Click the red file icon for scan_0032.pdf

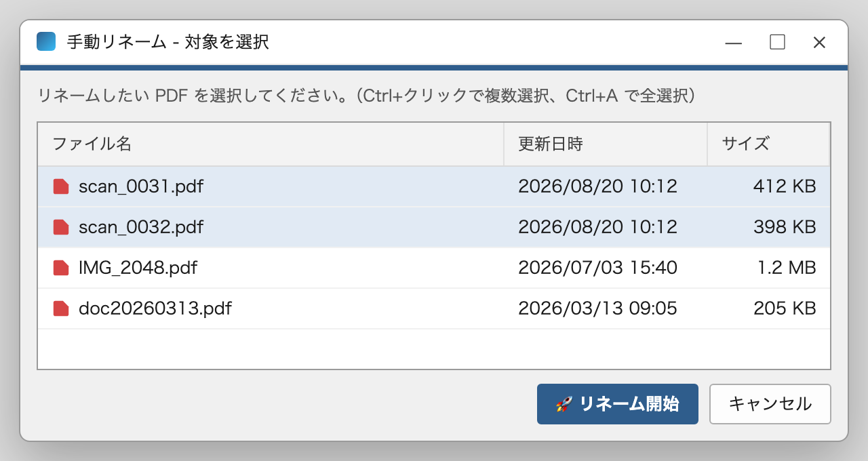(x=61, y=227)
